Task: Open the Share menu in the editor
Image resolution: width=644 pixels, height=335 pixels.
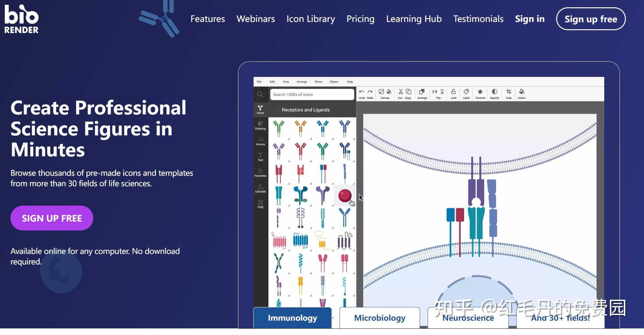Action: [x=318, y=82]
